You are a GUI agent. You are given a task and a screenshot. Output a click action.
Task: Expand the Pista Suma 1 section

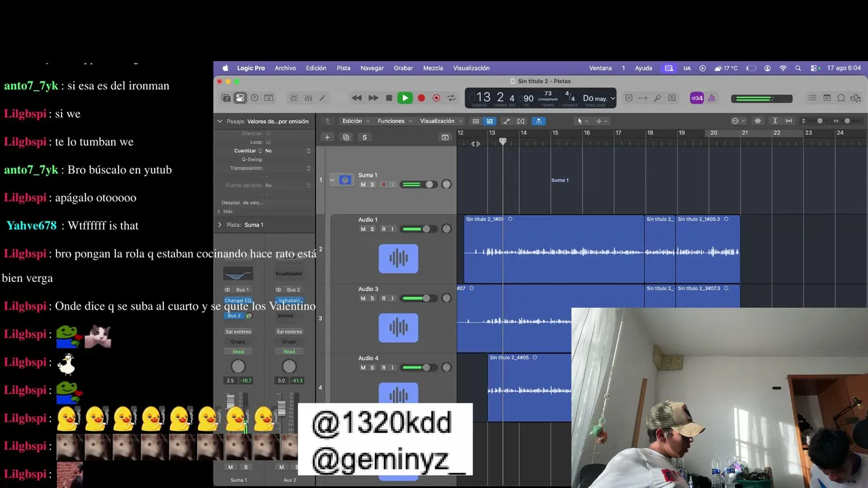coord(220,225)
